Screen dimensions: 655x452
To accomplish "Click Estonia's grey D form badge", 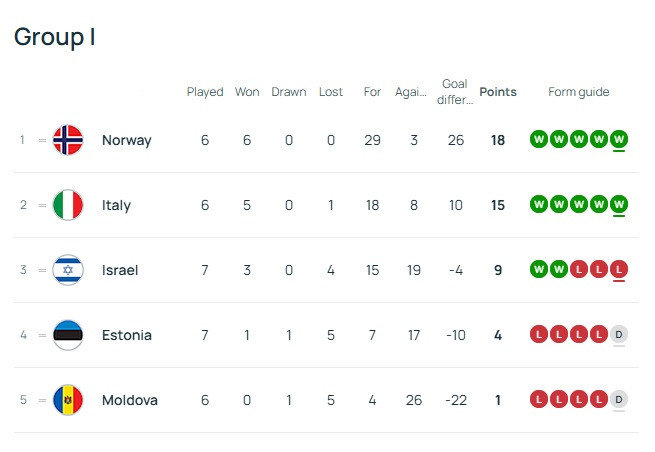I will 619,335.
